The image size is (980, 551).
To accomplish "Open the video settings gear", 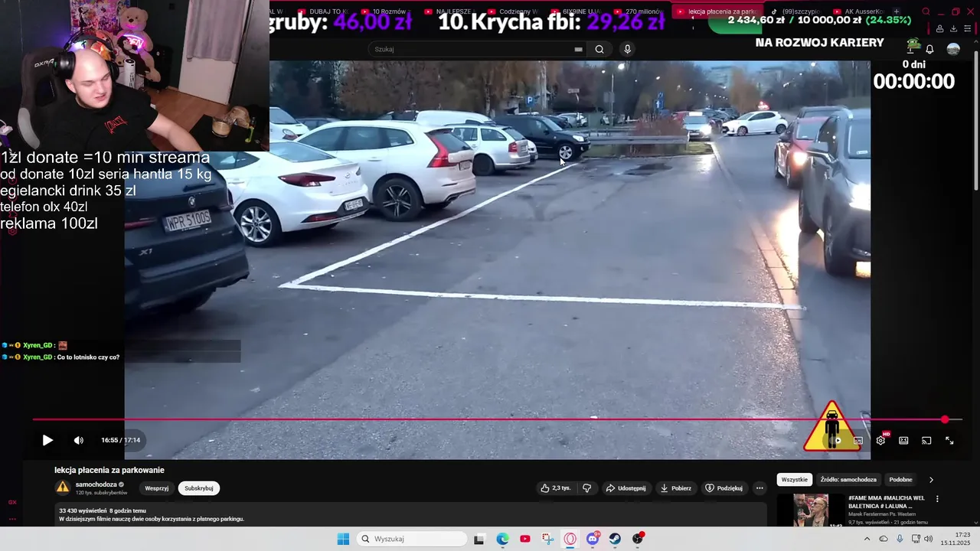I will point(880,440).
